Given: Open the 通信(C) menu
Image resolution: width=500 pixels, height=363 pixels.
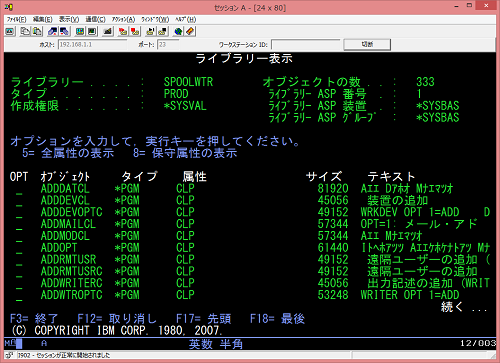Looking at the screenshot, I should [x=95, y=19].
